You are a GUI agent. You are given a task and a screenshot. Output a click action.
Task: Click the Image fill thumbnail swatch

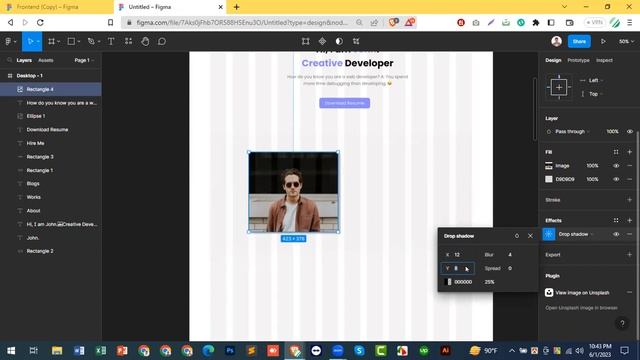pyautogui.click(x=549, y=166)
